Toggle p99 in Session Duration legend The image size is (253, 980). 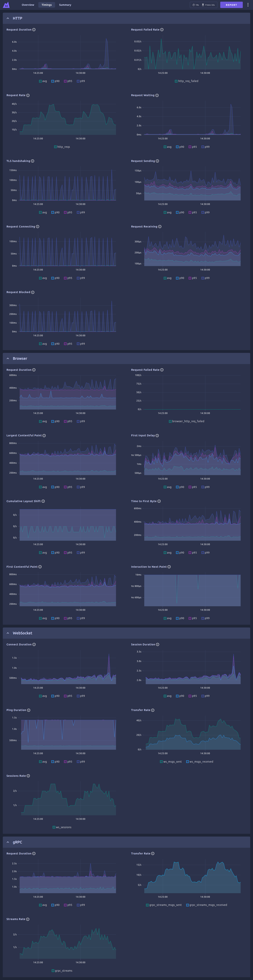point(206,696)
